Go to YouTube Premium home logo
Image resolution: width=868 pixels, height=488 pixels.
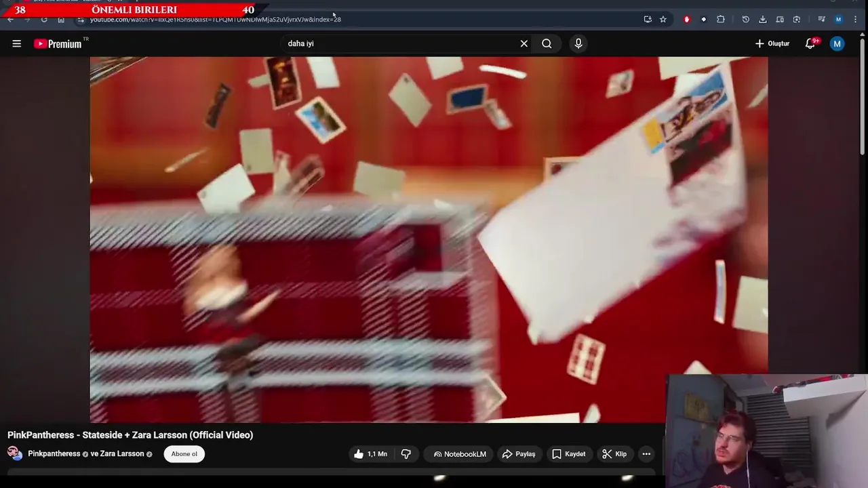point(59,43)
